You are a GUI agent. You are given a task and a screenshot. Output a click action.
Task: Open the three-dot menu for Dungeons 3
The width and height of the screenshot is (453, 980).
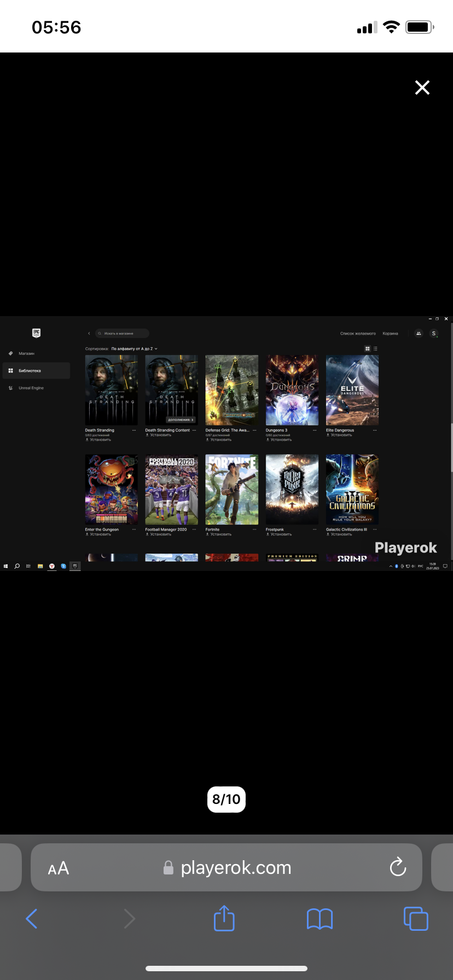pyautogui.click(x=315, y=430)
